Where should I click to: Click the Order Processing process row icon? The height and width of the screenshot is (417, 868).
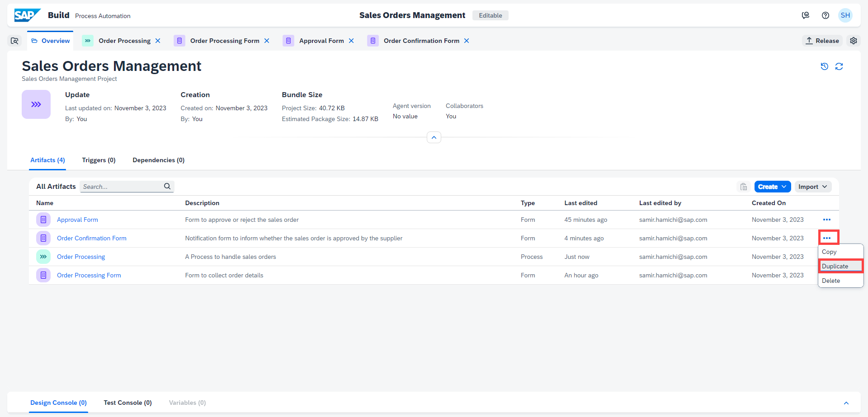pyautogui.click(x=43, y=257)
